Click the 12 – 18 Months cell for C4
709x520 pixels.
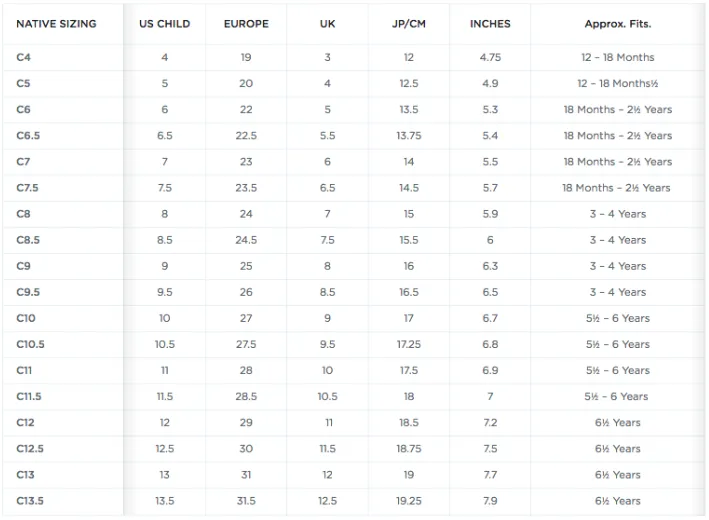(x=618, y=57)
